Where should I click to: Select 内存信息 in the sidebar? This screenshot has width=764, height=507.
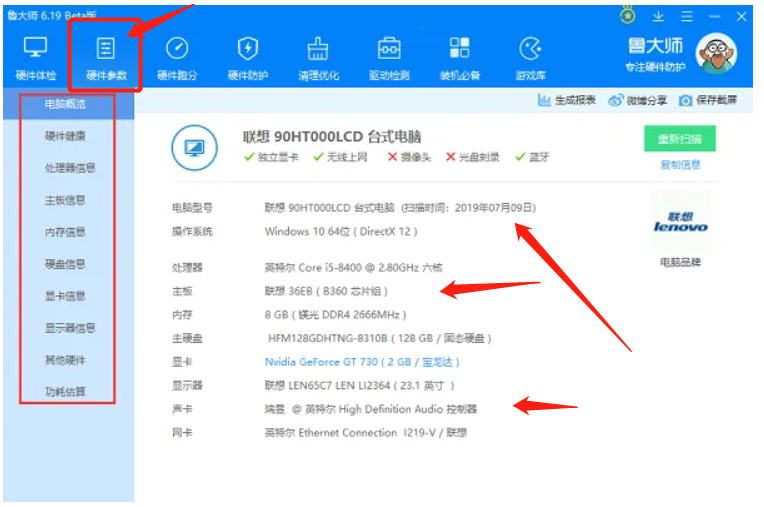[65, 232]
